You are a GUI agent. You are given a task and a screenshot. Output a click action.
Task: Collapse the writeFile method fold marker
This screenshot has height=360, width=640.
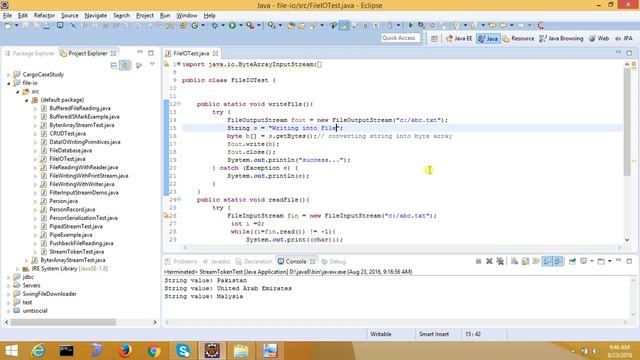(x=179, y=104)
